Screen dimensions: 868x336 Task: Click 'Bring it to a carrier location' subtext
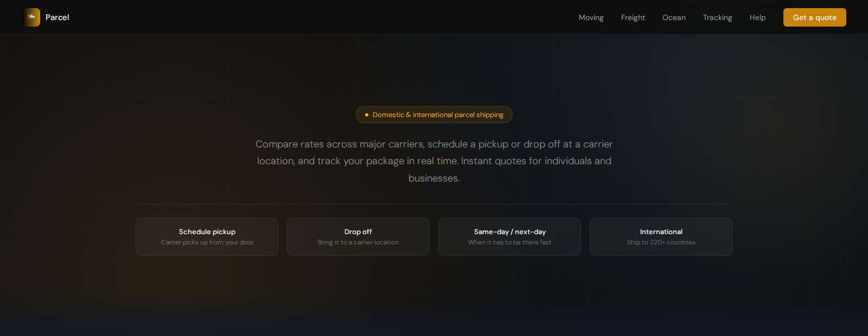pyautogui.click(x=358, y=242)
